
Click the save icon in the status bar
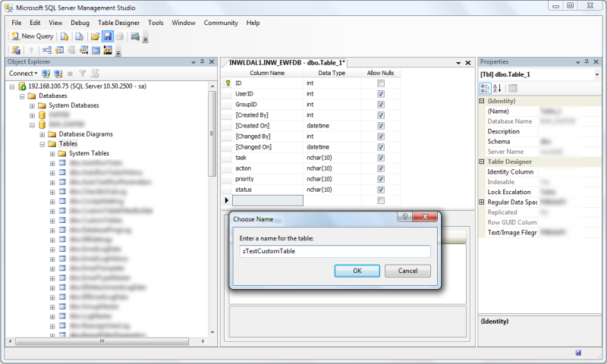(x=578, y=353)
